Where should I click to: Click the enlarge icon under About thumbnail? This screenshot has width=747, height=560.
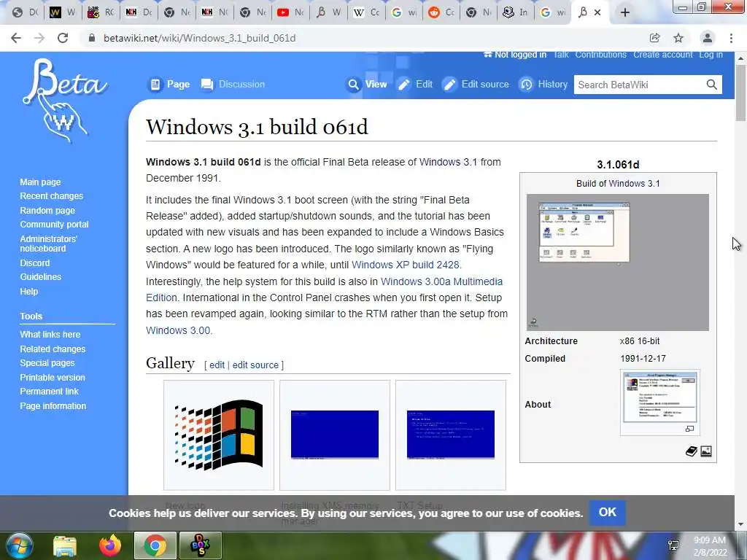[x=689, y=429]
